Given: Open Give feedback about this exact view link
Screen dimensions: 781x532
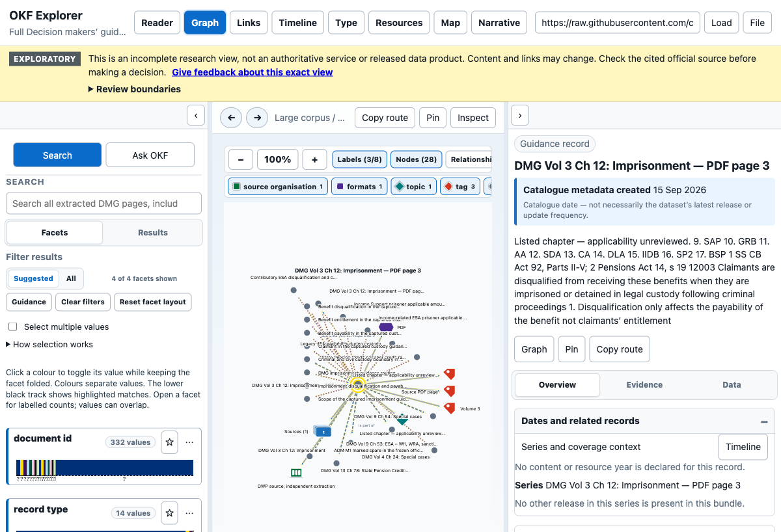Looking at the screenshot, I should 253,72.
